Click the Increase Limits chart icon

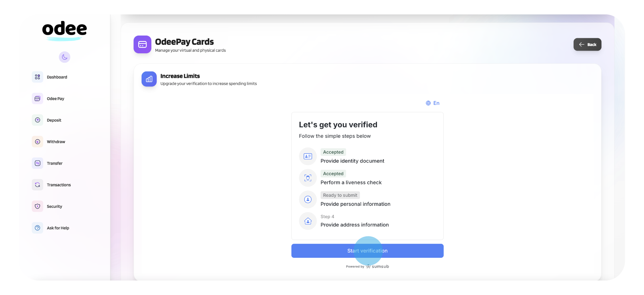149,79
